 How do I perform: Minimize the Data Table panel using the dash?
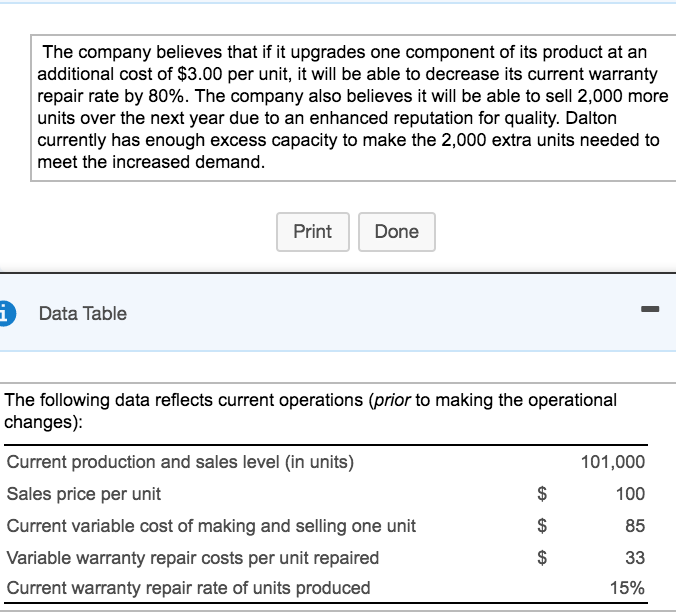(651, 313)
